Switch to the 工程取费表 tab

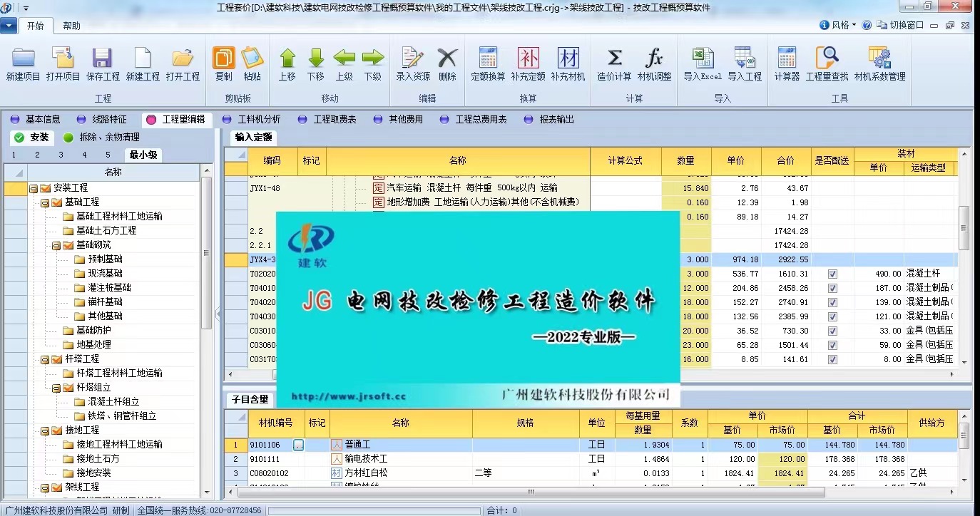(327, 120)
